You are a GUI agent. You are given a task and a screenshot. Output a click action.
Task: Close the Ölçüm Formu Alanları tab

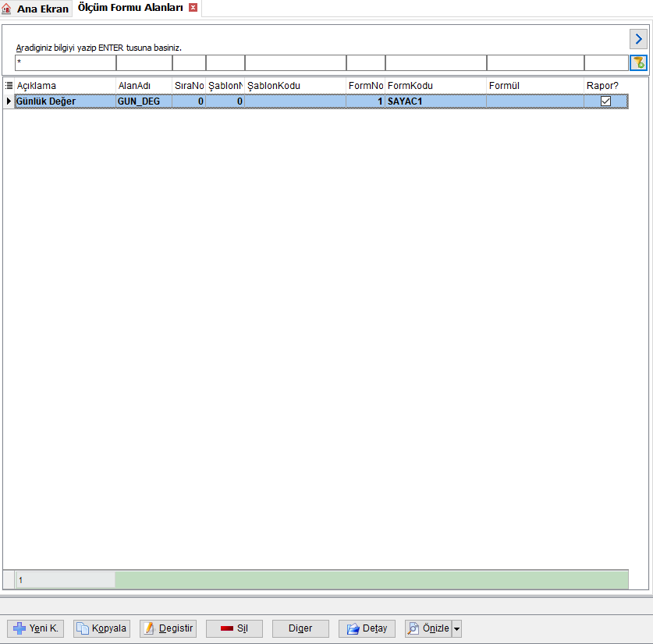pos(193,8)
